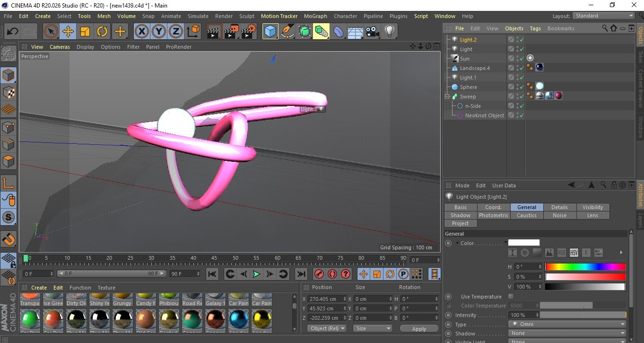Toggle the green checkmark for Sphere

coord(522,87)
